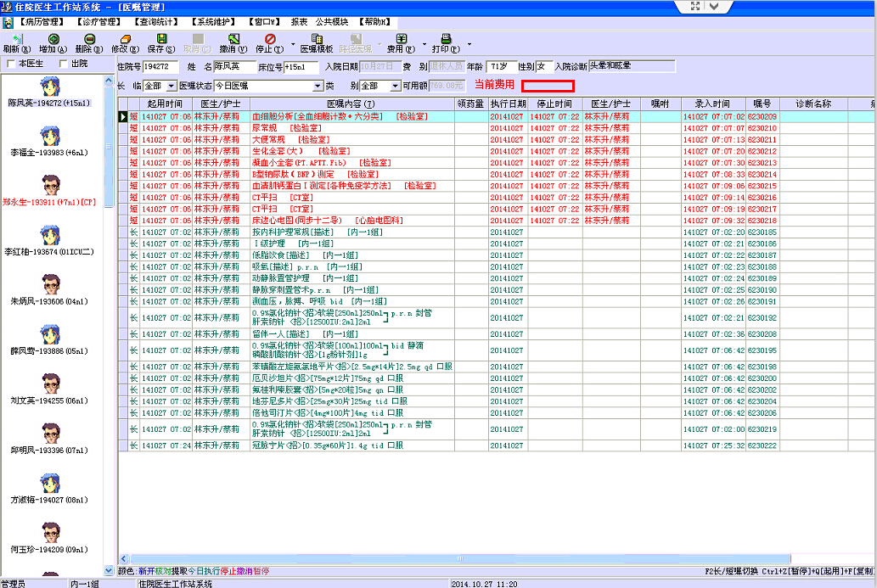Click the 年龄 field showing 71岁
The image size is (877, 588).
point(502,66)
